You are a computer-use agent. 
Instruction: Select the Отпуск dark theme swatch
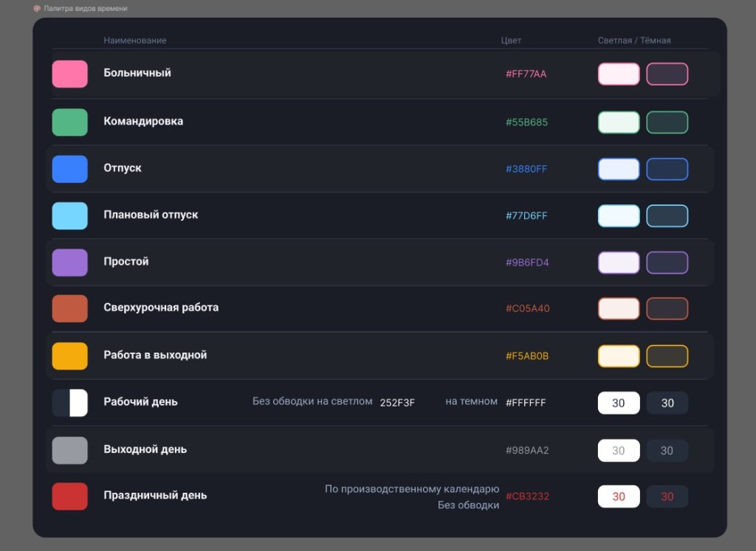tap(667, 169)
